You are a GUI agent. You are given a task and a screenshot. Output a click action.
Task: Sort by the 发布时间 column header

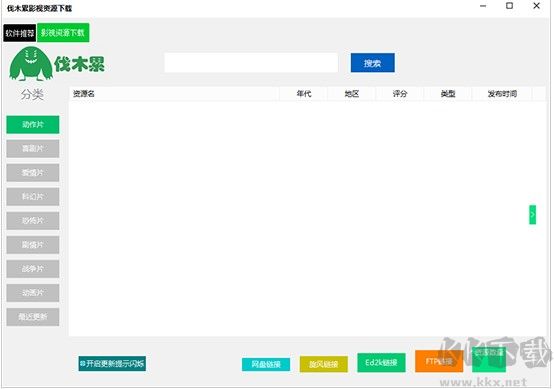(x=502, y=94)
